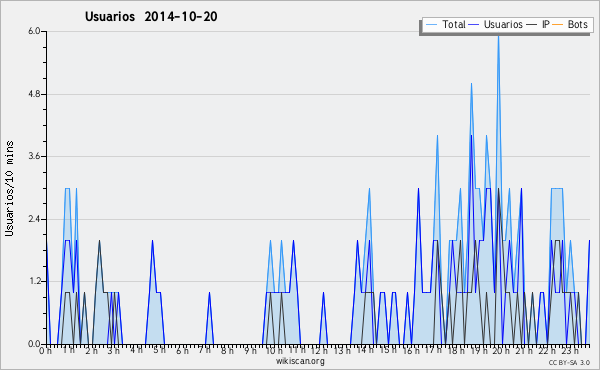The width and height of the screenshot is (600, 370).
Task: Click the 'wikiscan.org' text below the chart
Action: pyautogui.click(x=300, y=361)
